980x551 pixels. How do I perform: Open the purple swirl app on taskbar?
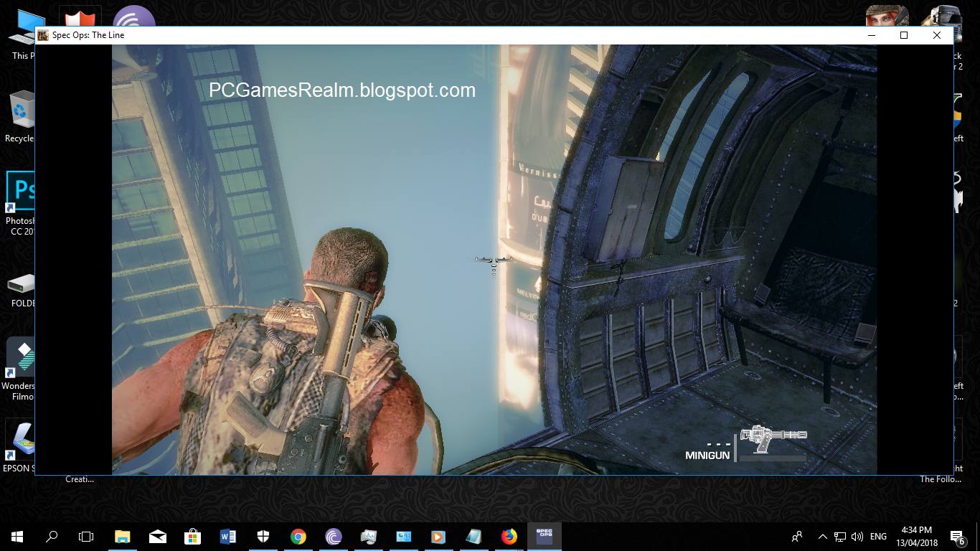[334, 537]
